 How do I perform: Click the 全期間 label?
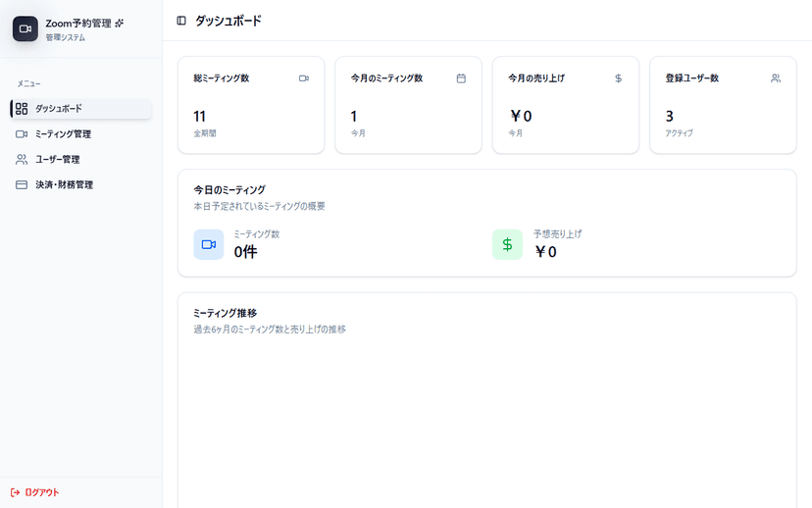coord(205,133)
